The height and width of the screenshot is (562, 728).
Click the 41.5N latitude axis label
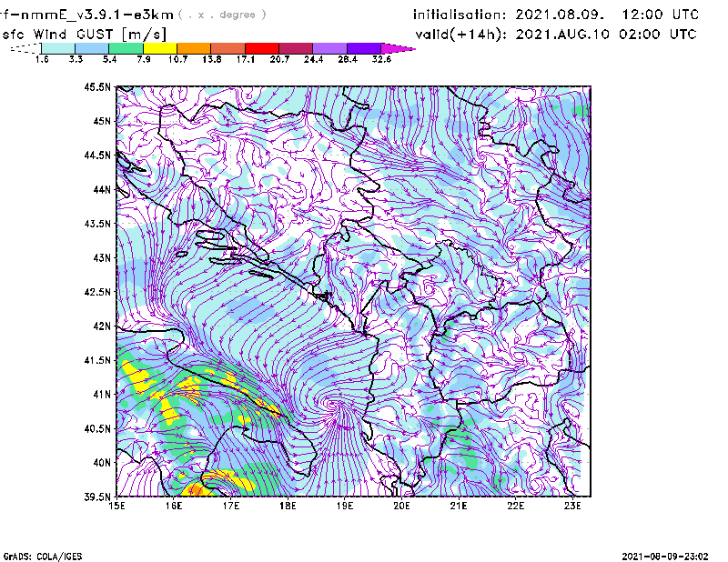point(97,360)
